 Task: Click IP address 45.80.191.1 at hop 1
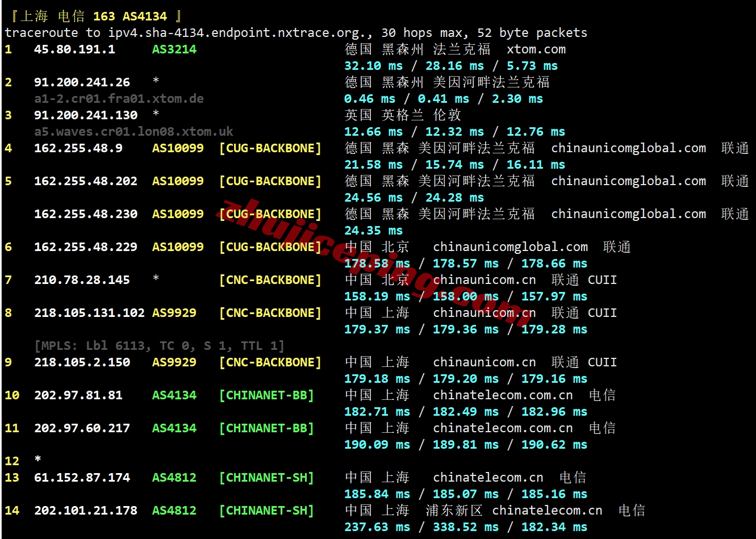74,49
